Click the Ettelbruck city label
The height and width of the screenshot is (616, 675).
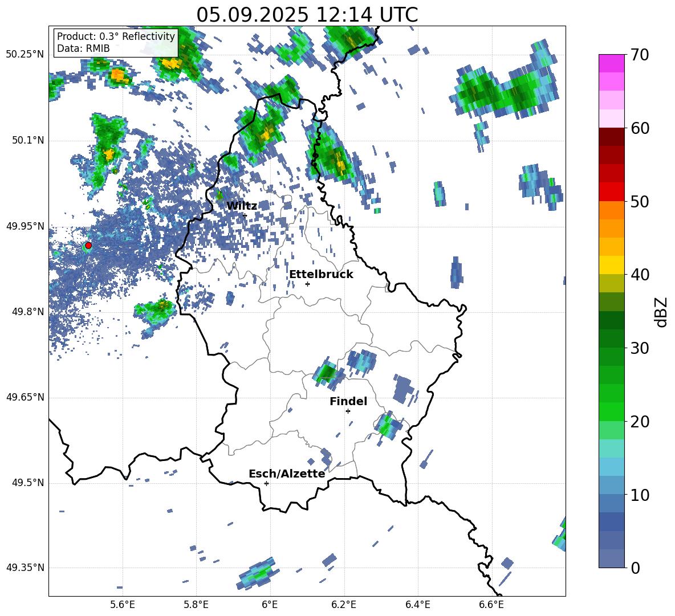[321, 275]
